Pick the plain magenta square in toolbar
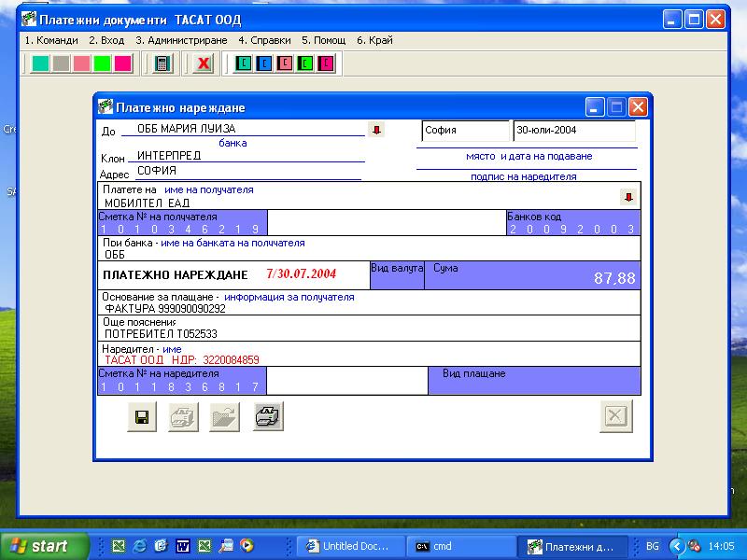 (x=123, y=63)
